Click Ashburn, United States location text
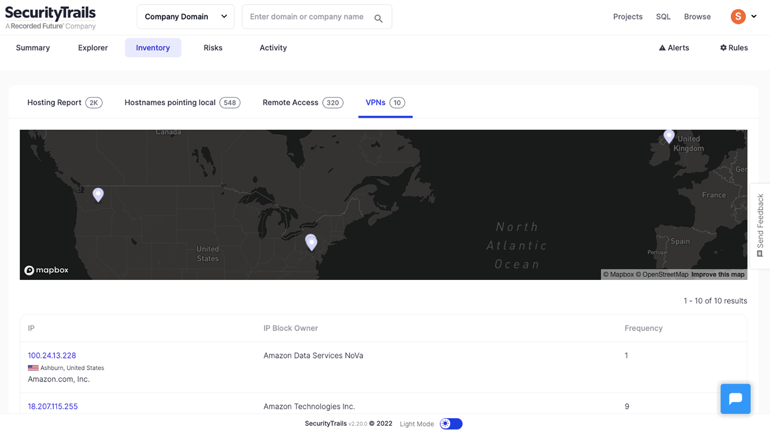Image resolution: width=770 pixels, height=430 pixels. 72,368
